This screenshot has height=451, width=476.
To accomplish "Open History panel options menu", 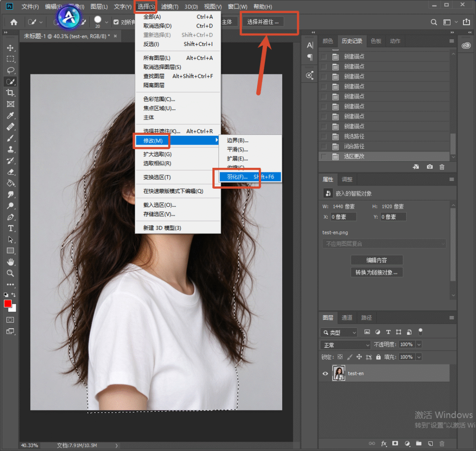I will (x=452, y=41).
